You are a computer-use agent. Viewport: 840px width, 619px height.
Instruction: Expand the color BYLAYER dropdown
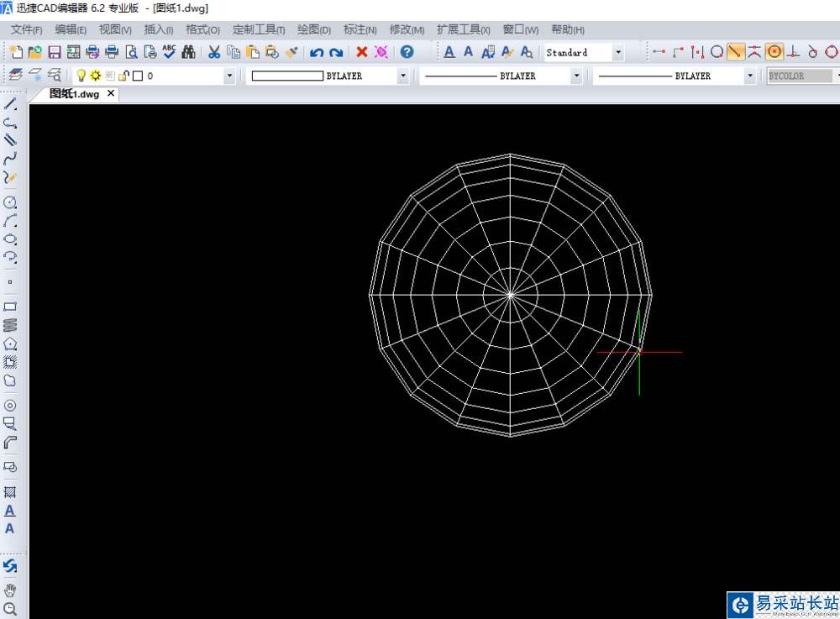pos(403,76)
